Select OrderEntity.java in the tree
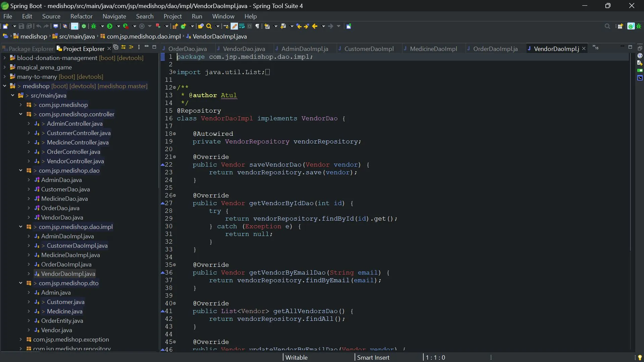This screenshot has width=644, height=362. tap(62, 321)
